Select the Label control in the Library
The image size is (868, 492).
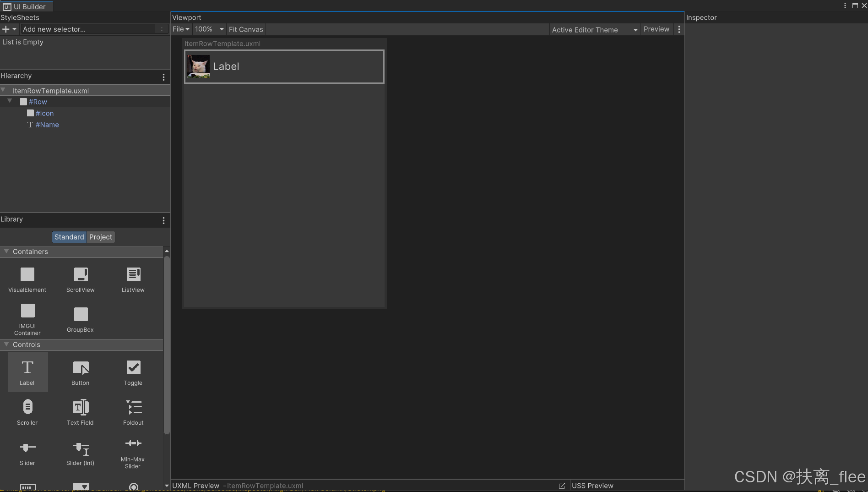[27, 372]
